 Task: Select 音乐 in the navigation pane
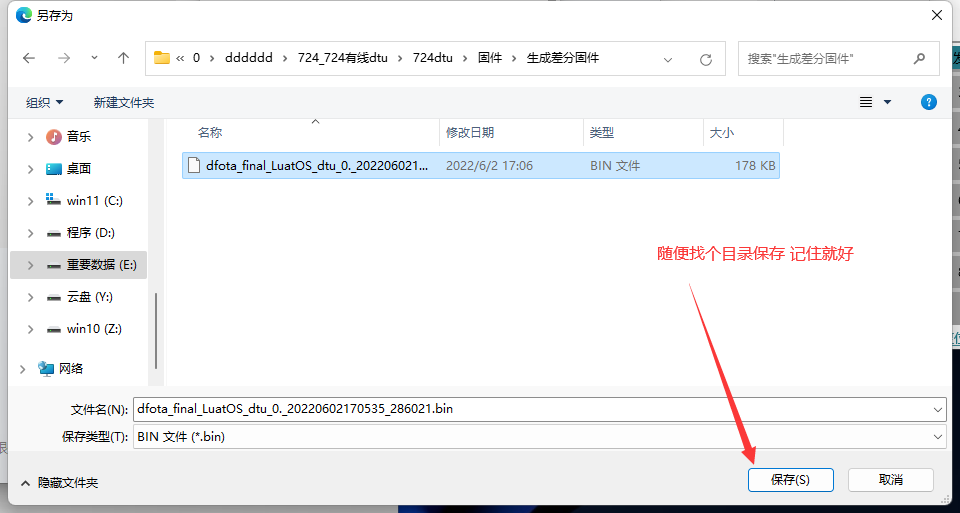point(78,137)
